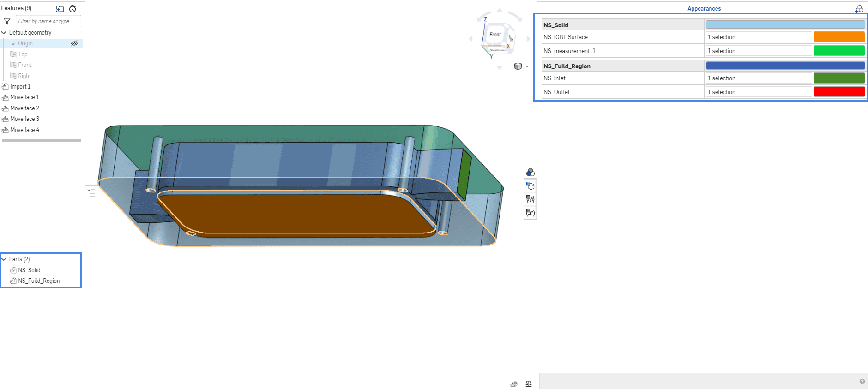Click the Filter by name or type field
The width and height of the screenshot is (868, 389).
tap(48, 21)
